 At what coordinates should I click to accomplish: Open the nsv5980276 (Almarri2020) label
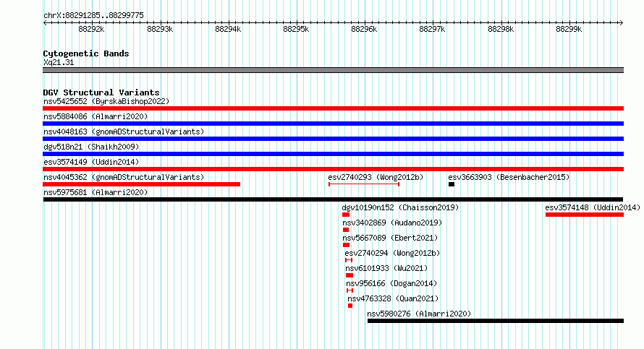[x=419, y=314]
